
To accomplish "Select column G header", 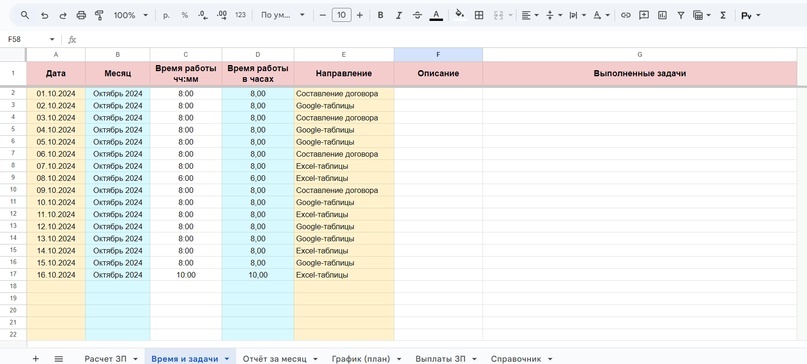I will tap(640, 54).
